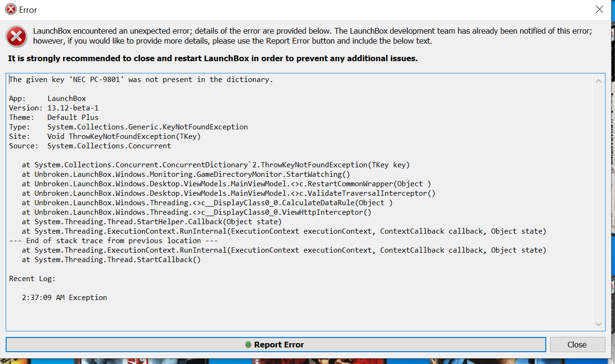Click the 'NEC PC-9801' key error line
This screenshot has height=364, width=615.
[141, 80]
